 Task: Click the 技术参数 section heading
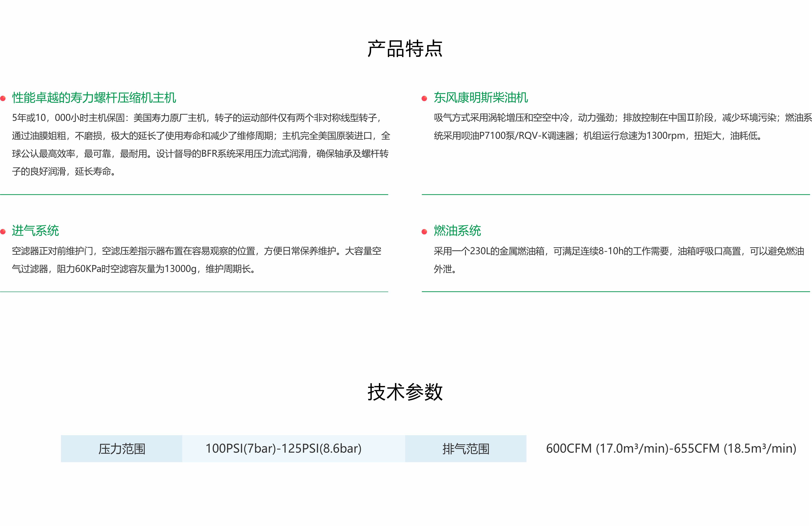[405, 392]
